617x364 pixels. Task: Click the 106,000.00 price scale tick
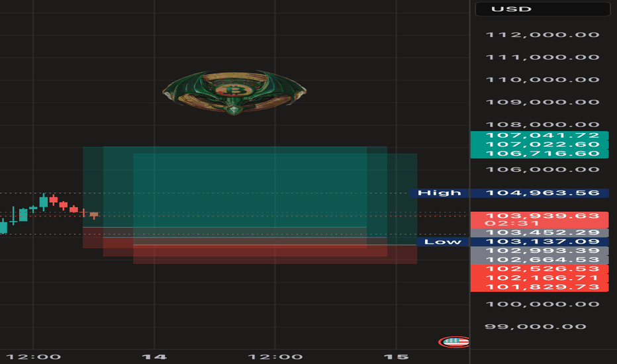[543, 169]
